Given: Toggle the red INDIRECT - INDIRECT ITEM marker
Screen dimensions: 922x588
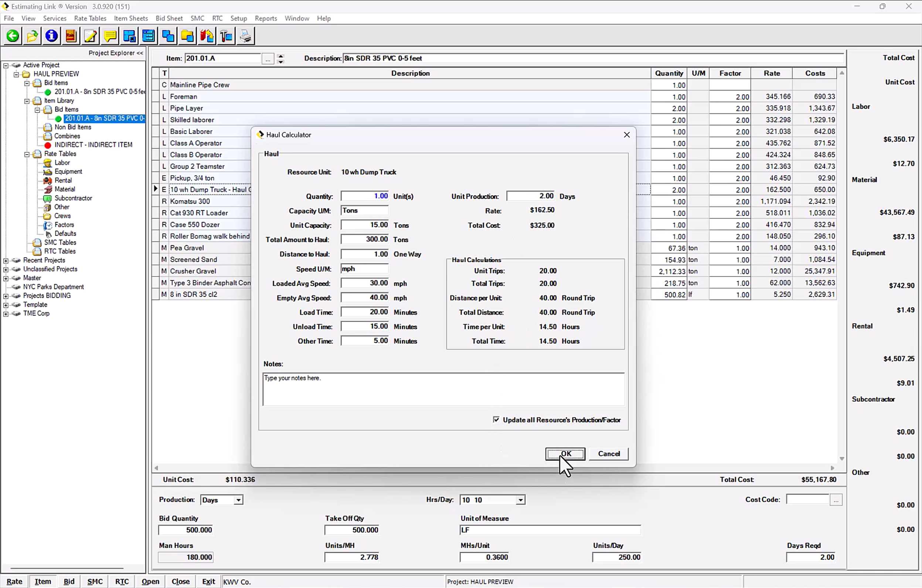Looking at the screenshot, I should click(47, 145).
